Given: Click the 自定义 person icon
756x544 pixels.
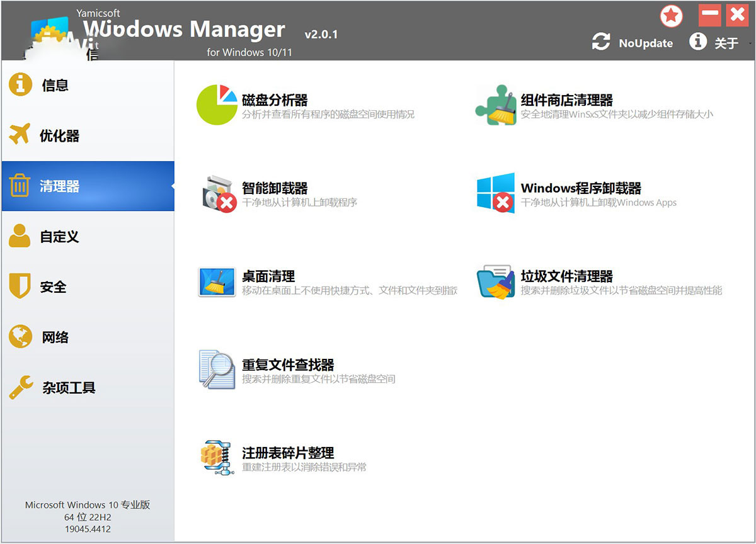Looking at the screenshot, I should pos(20,236).
